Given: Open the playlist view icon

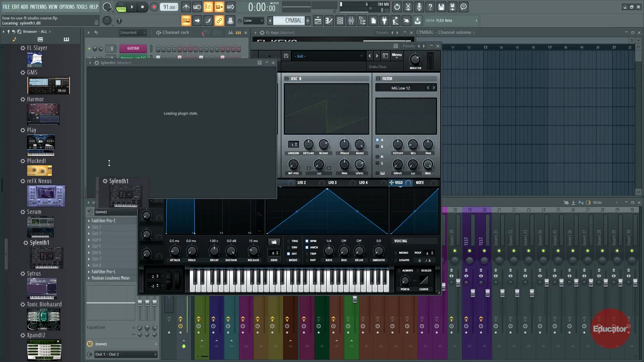Looking at the screenshot, I should 318,21.
